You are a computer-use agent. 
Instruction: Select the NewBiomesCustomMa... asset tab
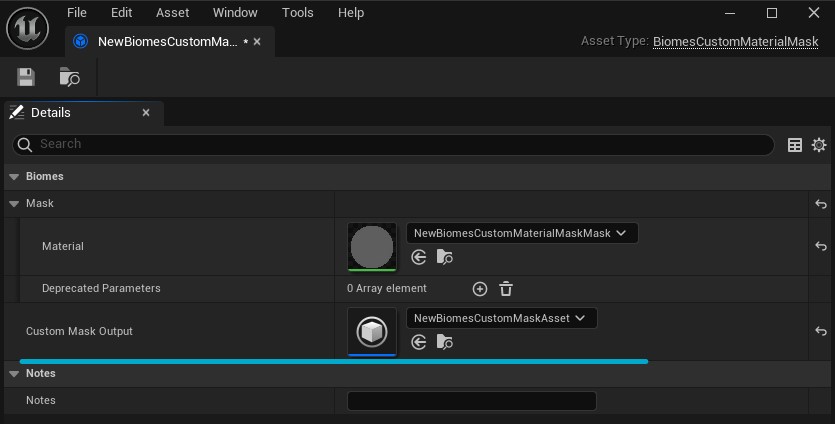[167, 42]
